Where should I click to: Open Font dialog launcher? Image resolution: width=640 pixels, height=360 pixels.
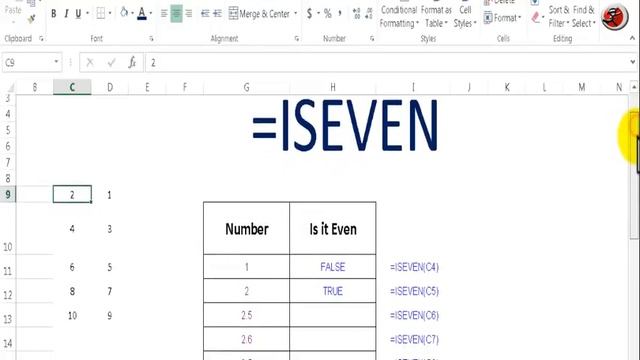point(151,39)
